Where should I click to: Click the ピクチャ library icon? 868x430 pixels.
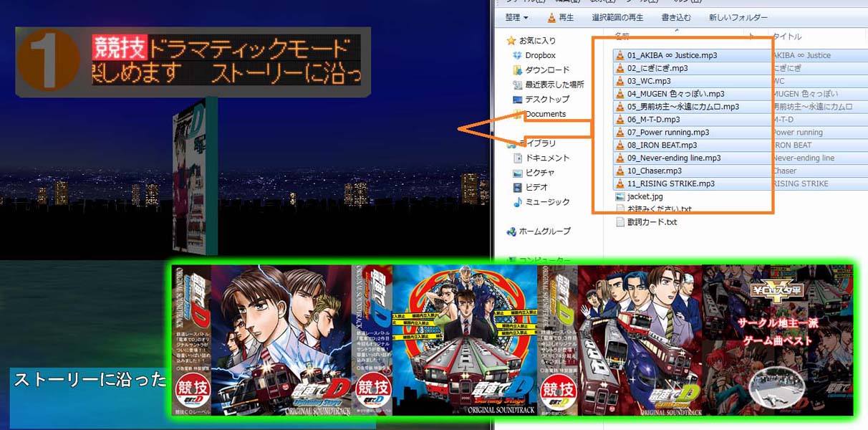click(518, 173)
